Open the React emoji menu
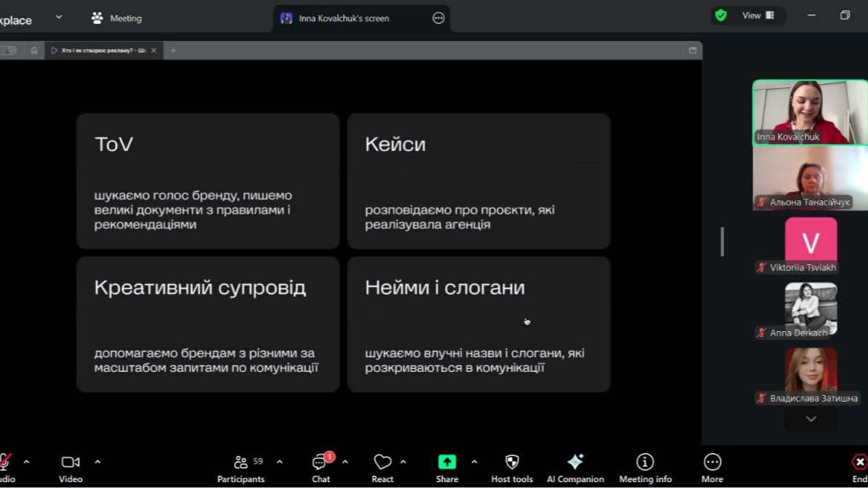 pyautogui.click(x=382, y=468)
